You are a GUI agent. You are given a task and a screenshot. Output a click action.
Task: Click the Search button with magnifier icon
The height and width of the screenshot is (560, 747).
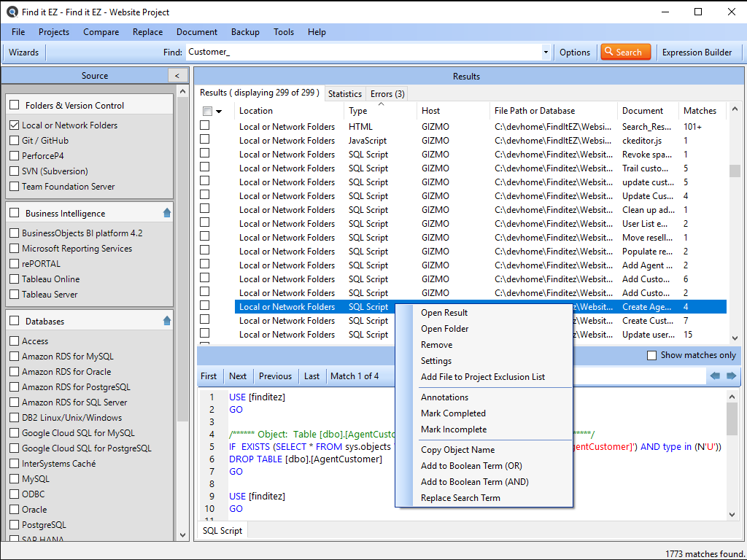click(622, 52)
